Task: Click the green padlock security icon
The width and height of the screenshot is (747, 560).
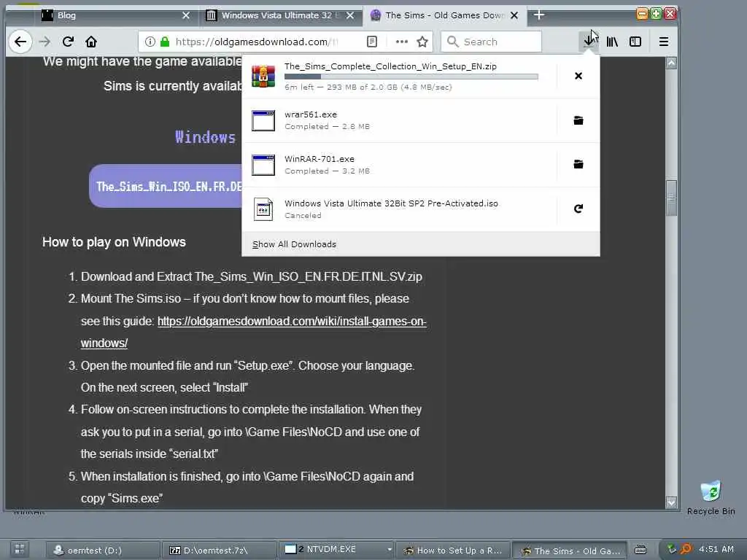Action: click(x=165, y=42)
